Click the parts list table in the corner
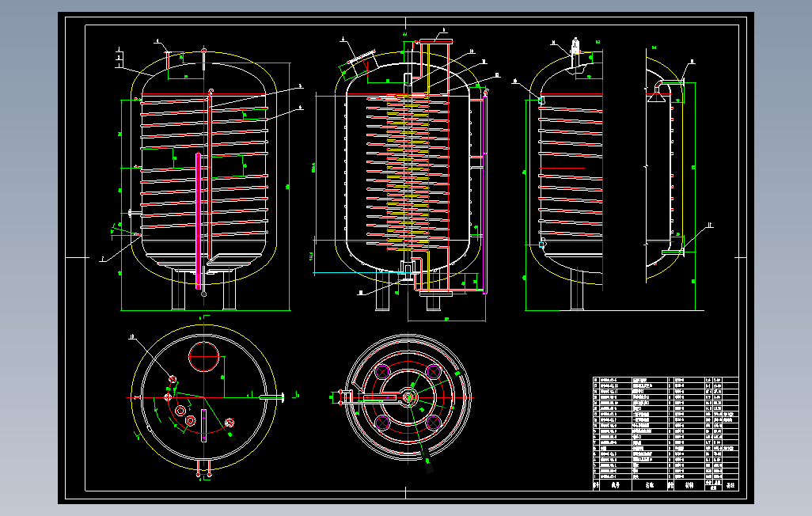The width and height of the screenshot is (812, 516). 666,433
